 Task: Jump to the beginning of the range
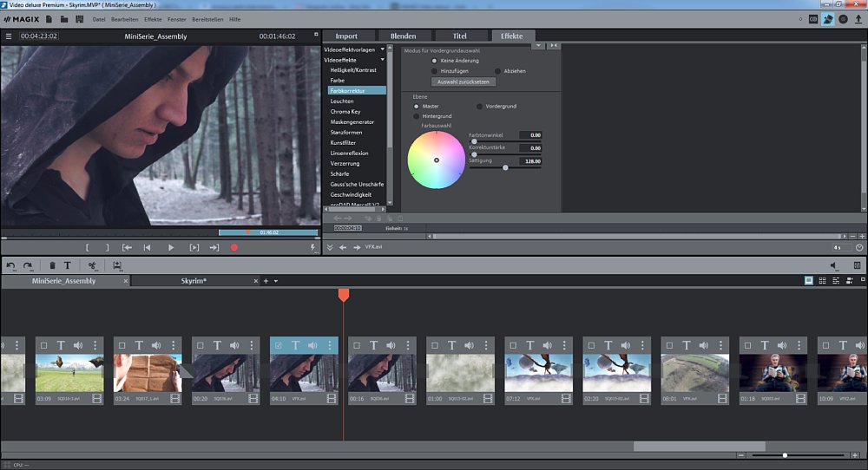point(127,248)
